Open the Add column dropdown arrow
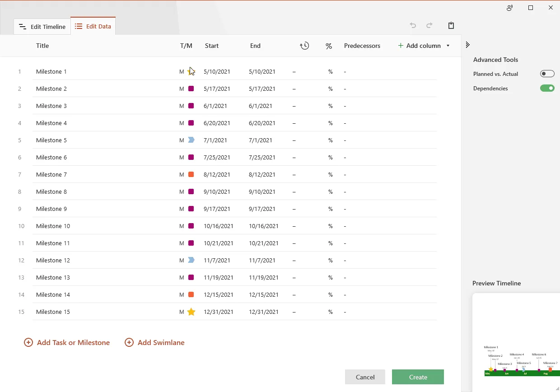The width and height of the screenshot is (560, 392). coord(448,46)
